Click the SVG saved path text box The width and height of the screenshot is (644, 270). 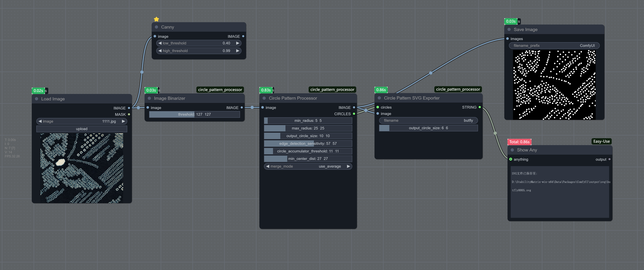(560, 192)
